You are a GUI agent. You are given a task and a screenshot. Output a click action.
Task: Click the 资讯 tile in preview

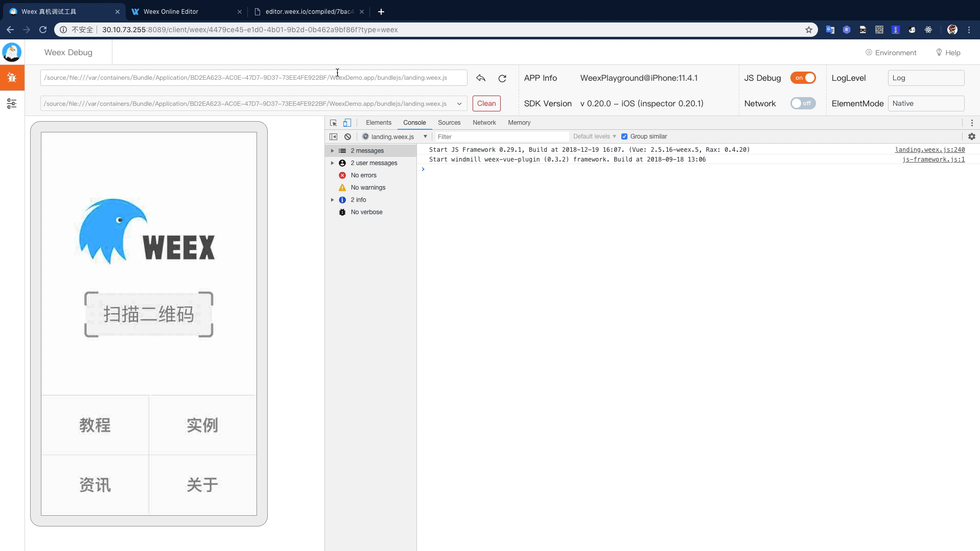[x=95, y=485]
